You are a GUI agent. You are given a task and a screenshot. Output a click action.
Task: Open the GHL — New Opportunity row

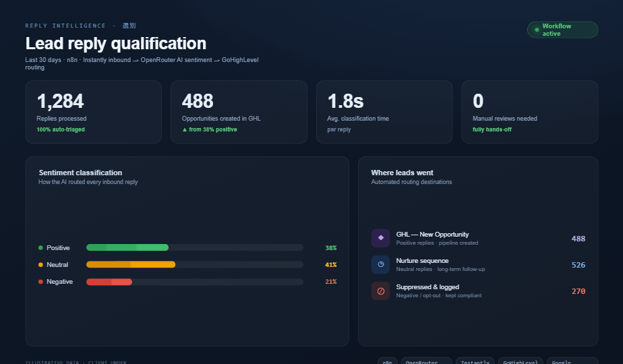click(x=479, y=239)
